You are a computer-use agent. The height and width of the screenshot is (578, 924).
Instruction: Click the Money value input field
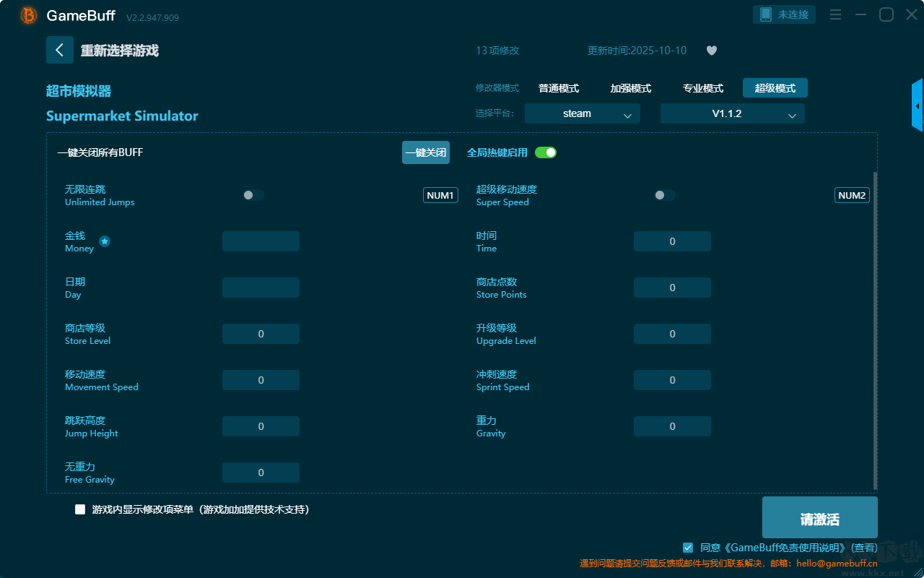tap(261, 241)
